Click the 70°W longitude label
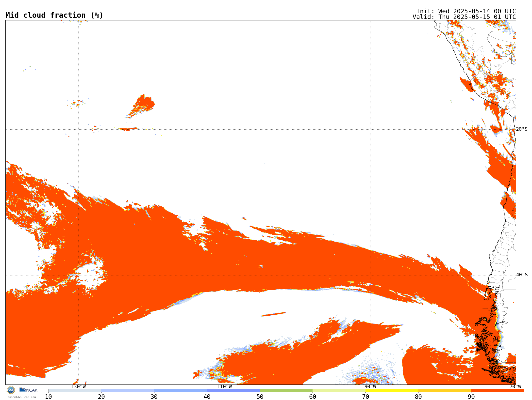This screenshot has width=532, height=400. pyautogui.click(x=515, y=387)
